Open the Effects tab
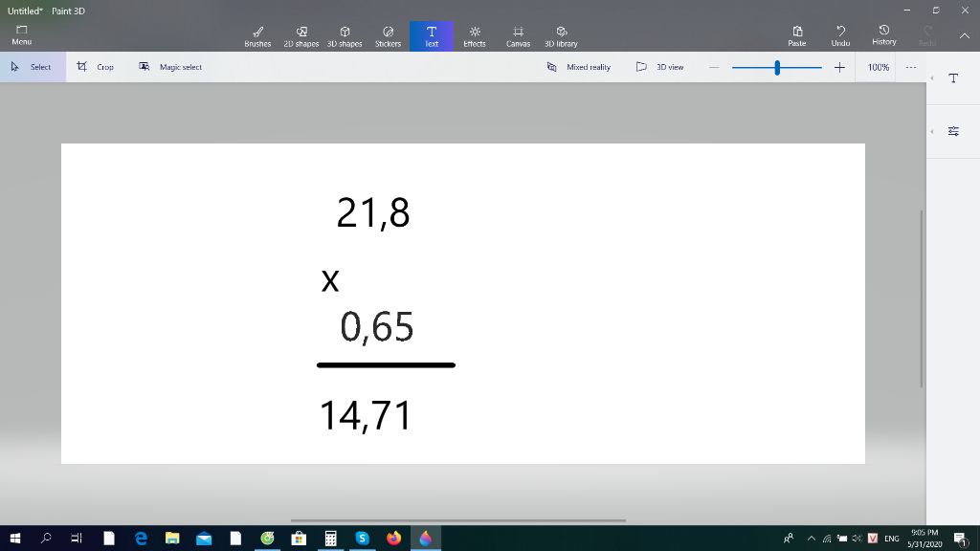Image resolution: width=980 pixels, height=551 pixels. [475, 36]
